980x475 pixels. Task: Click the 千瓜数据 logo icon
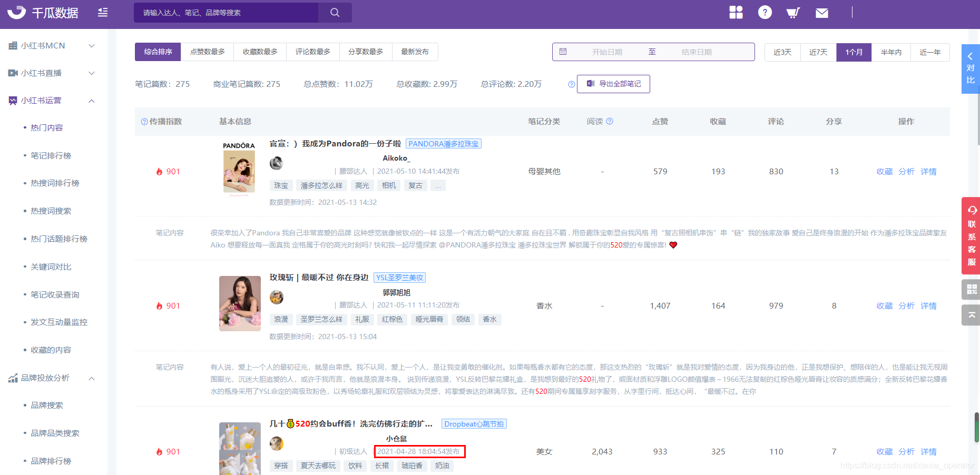pos(16,12)
